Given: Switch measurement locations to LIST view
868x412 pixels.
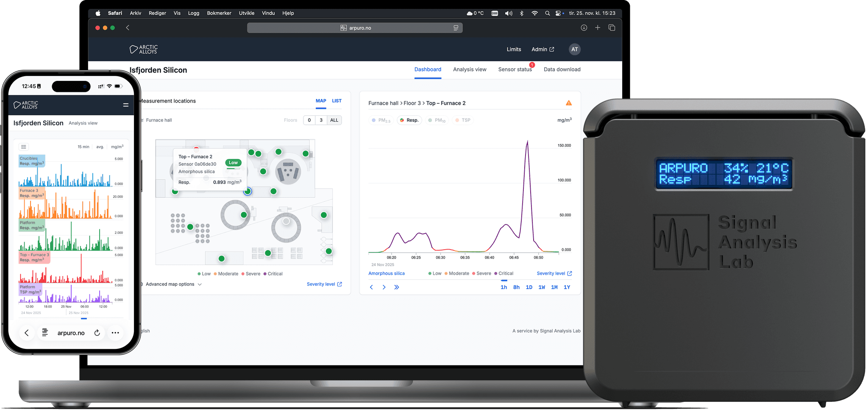Looking at the screenshot, I should pyautogui.click(x=337, y=101).
